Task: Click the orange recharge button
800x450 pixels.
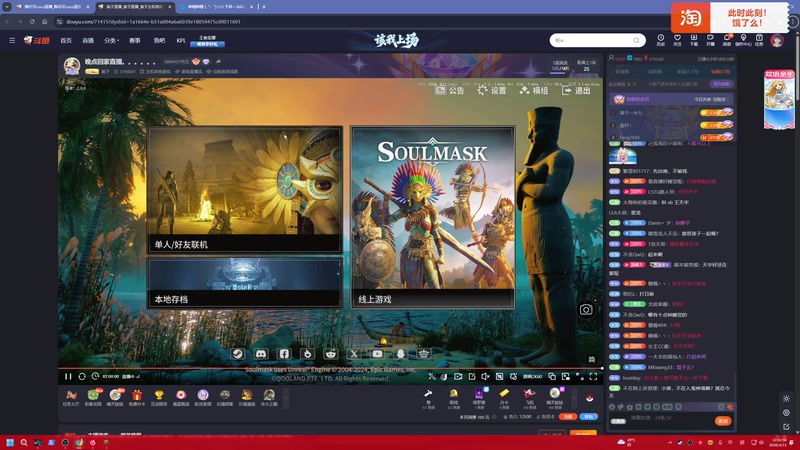Action: click(567, 417)
